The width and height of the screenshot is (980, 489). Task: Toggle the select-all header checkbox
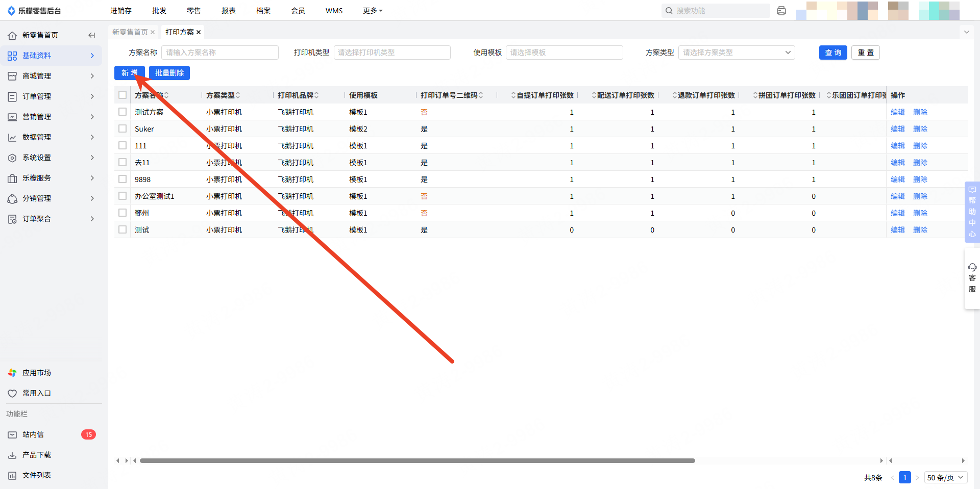[122, 95]
